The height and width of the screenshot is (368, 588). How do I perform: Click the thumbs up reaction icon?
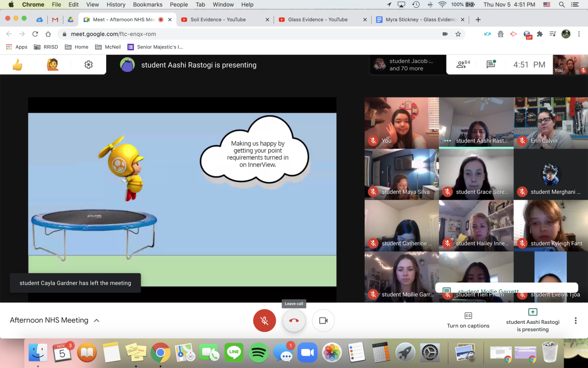point(17,65)
